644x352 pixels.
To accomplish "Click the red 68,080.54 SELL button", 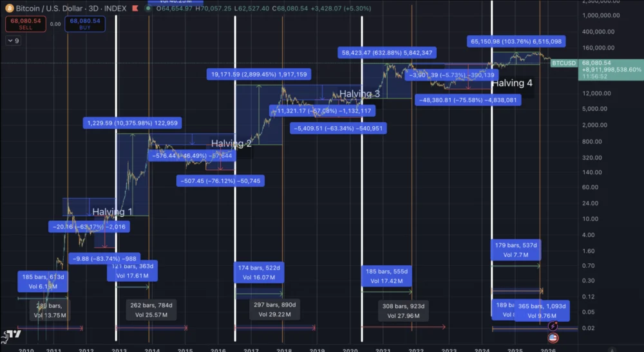I will tap(26, 24).
